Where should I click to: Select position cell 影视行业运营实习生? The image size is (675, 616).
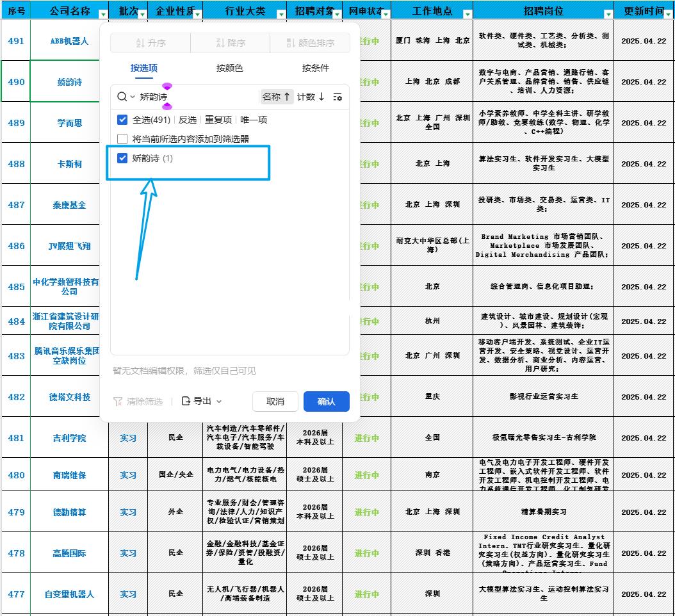tap(544, 396)
